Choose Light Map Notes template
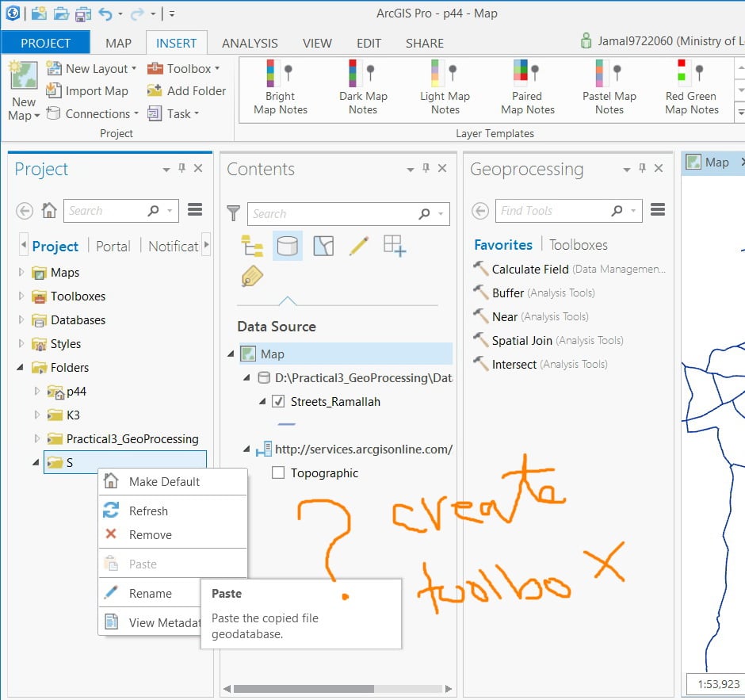This screenshot has width=745, height=700. tap(445, 88)
